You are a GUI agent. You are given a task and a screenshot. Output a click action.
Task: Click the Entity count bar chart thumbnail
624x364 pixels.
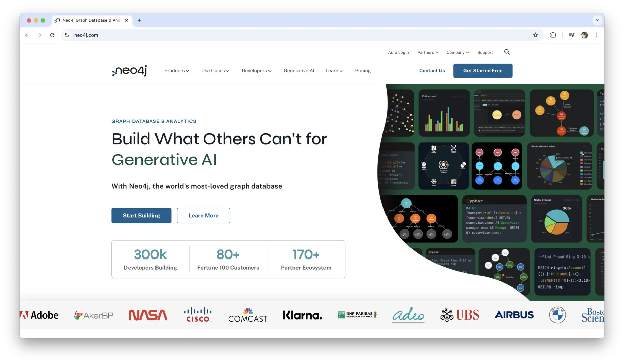point(444,113)
